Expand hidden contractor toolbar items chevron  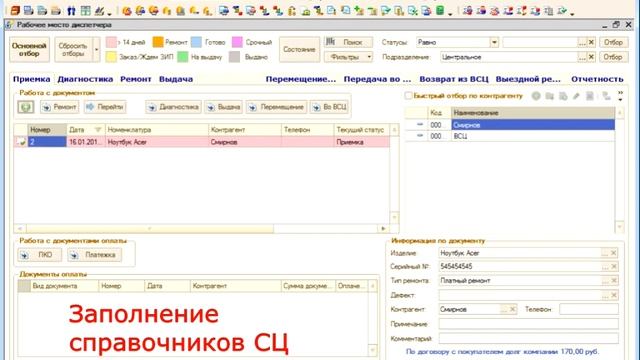pos(620,96)
